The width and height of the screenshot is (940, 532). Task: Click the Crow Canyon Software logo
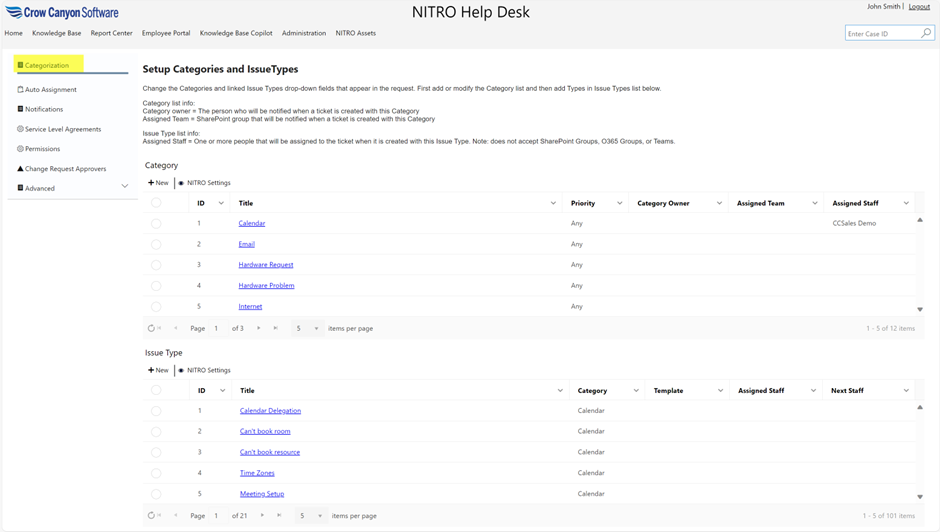62,13
